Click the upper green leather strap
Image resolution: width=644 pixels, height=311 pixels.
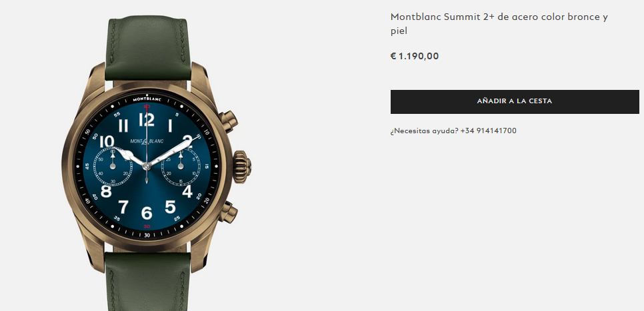click(x=148, y=48)
